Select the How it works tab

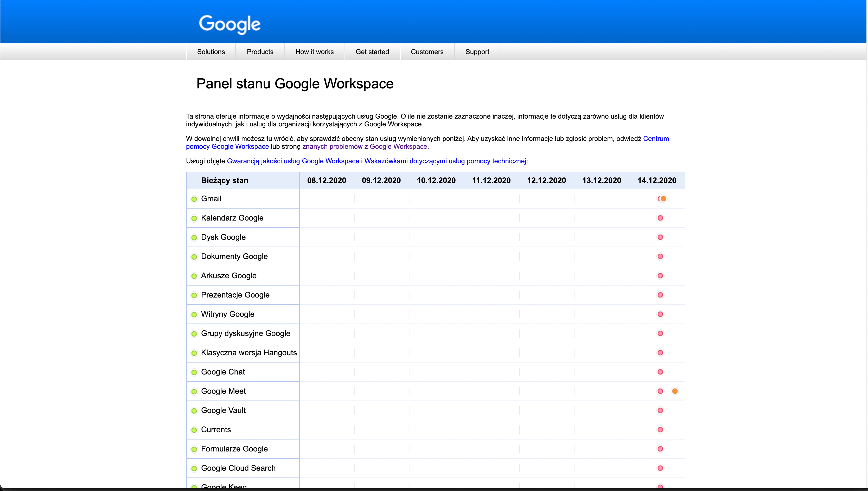[314, 52]
